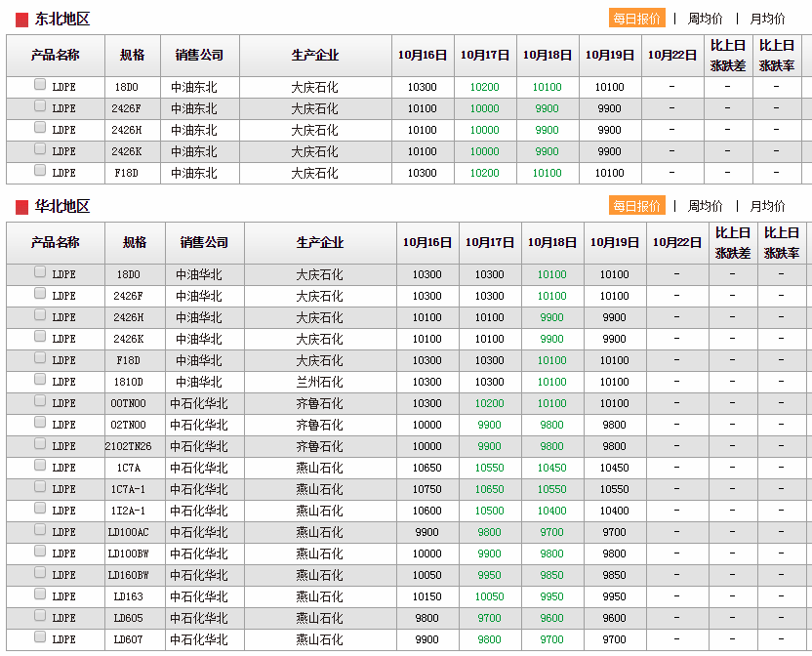The height and width of the screenshot is (656, 812).
Task: Click 中石化华北 cell in LD607 row
Action: tap(199, 640)
